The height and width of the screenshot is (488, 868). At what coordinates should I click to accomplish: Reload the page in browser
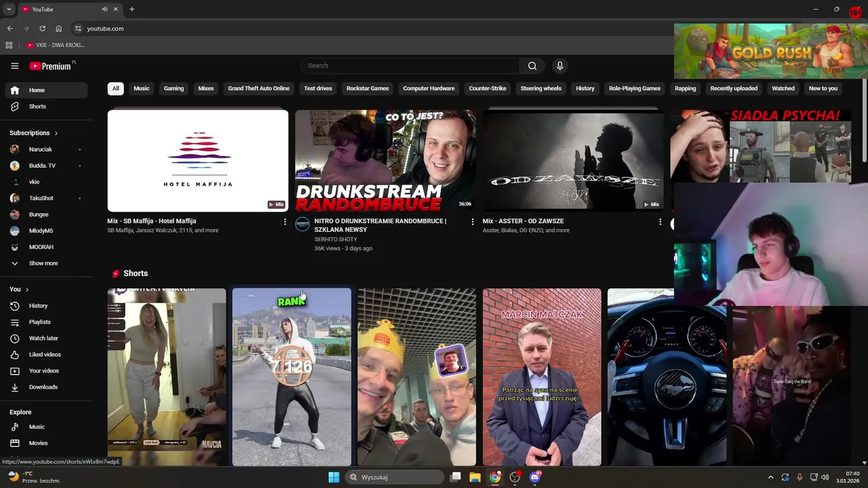point(42,28)
